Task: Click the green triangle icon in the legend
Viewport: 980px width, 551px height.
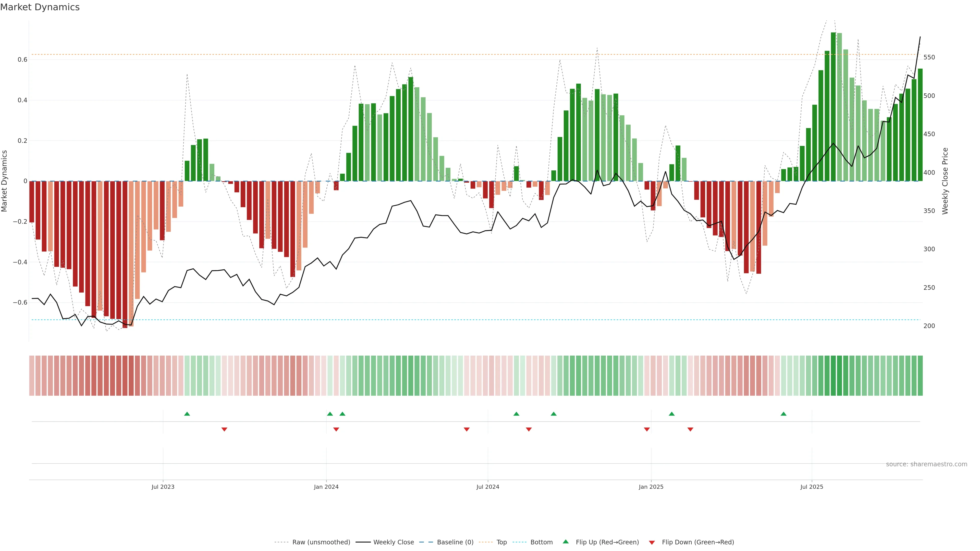Action: [565, 542]
